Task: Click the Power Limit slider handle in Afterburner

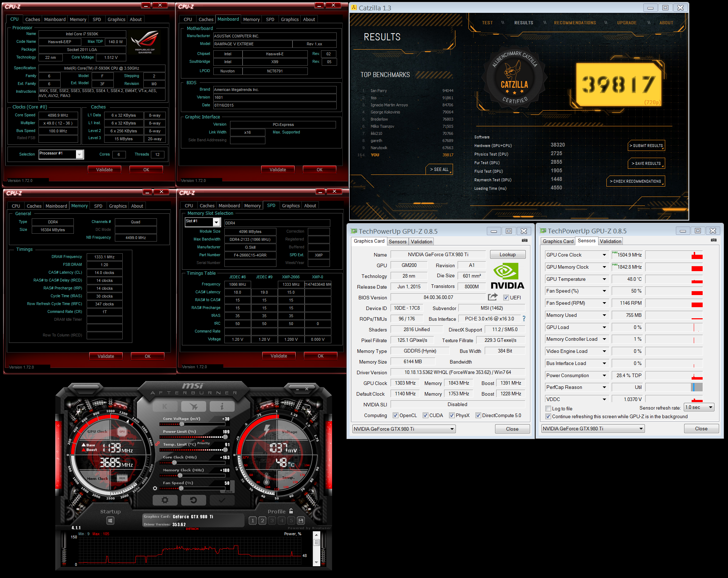Action: [x=225, y=437]
